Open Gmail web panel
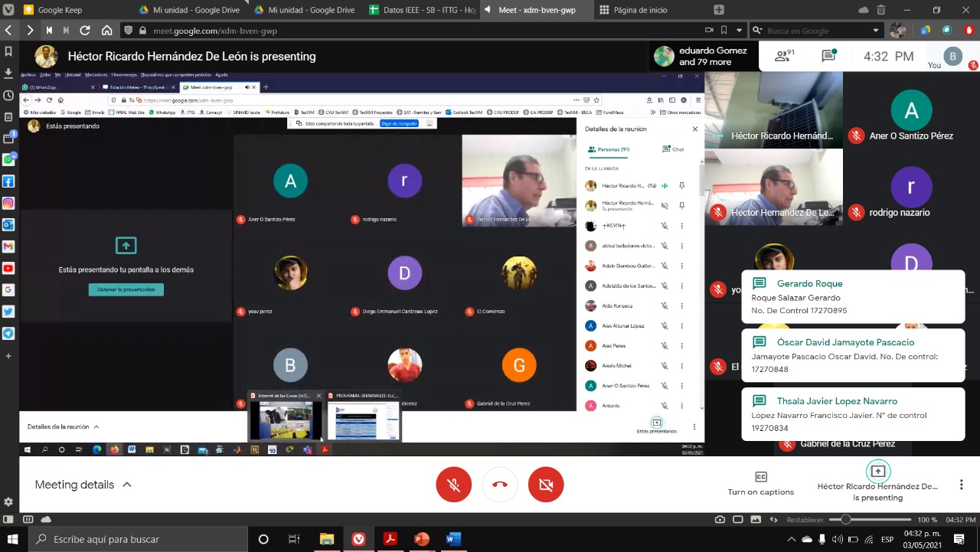 pos(8,247)
